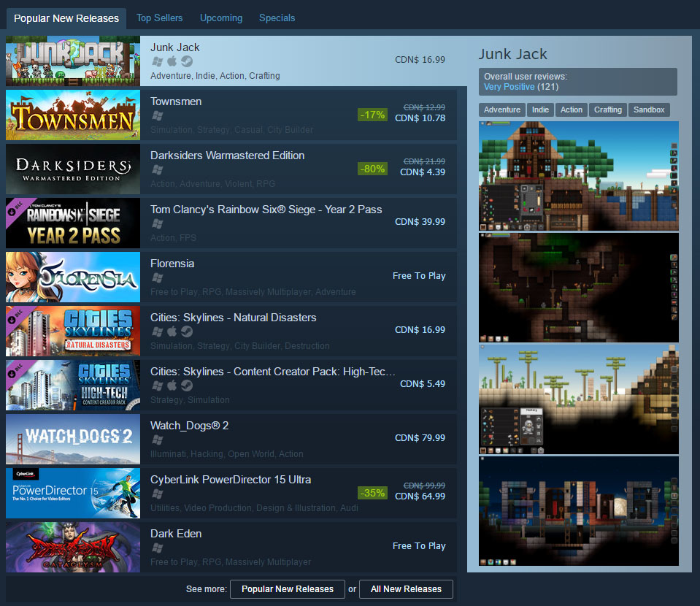Image resolution: width=700 pixels, height=606 pixels.
Task: Click Windows icon under CyberLink PowerDirector
Action: [157, 494]
